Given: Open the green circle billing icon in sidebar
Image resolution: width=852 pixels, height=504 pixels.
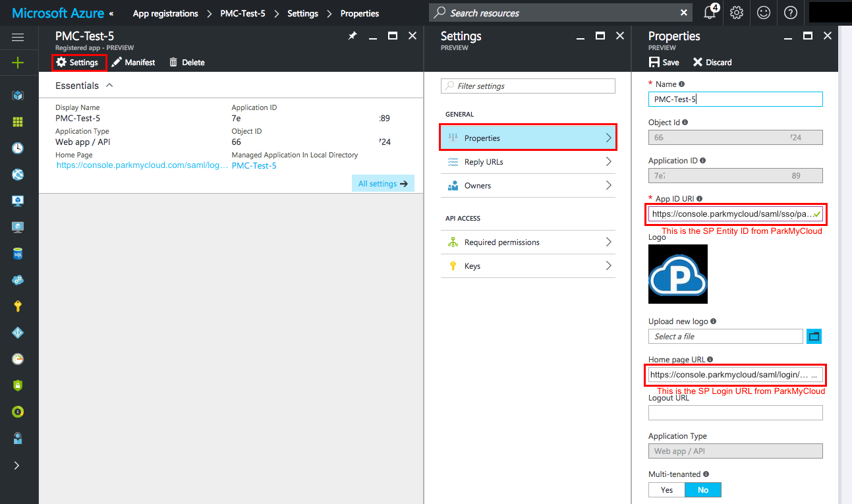Looking at the screenshot, I should pyautogui.click(x=18, y=412).
